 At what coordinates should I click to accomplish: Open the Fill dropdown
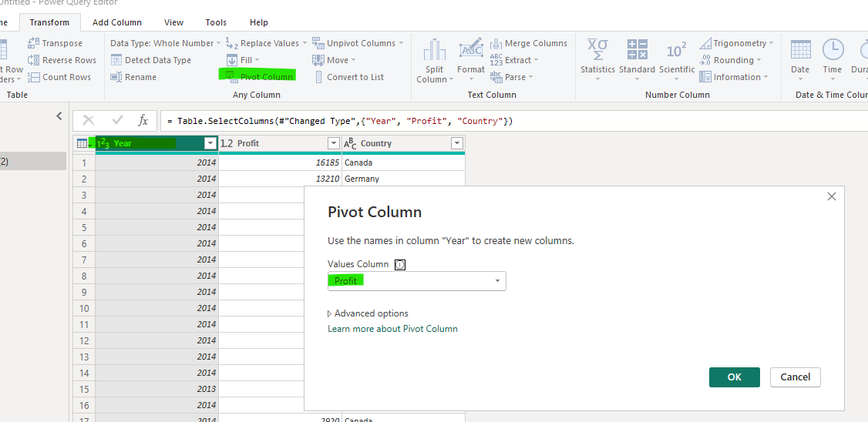pos(243,60)
